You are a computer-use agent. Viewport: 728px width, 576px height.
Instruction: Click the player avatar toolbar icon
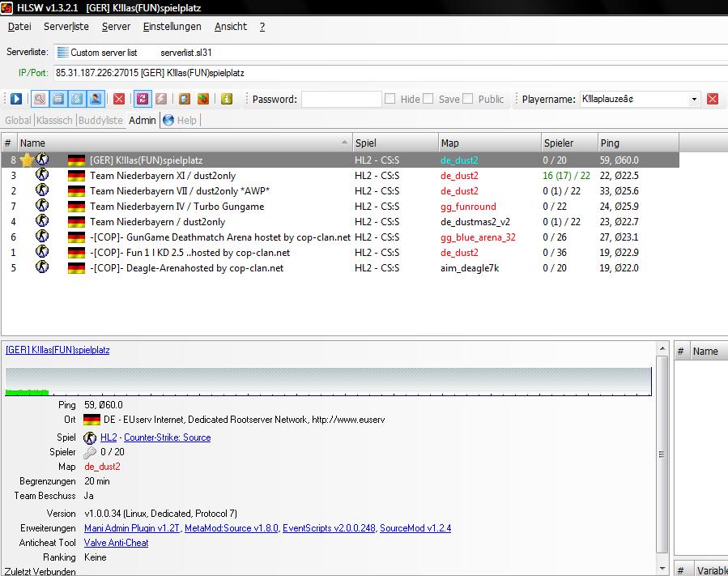point(96,99)
